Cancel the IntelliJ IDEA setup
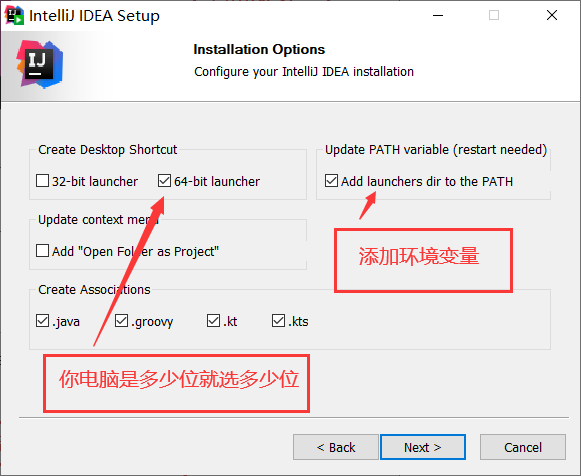The height and width of the screenshot is (476, 581). coord(523,447)
